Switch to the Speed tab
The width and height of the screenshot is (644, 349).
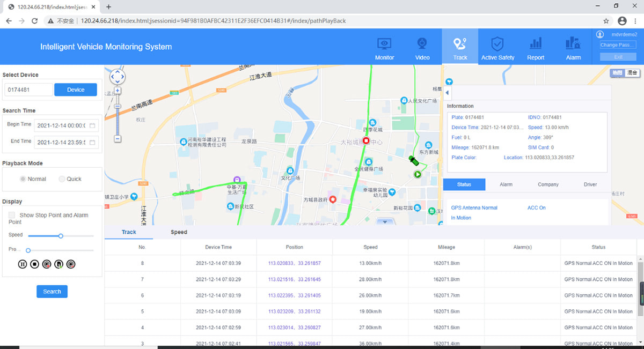click(179, 232)
